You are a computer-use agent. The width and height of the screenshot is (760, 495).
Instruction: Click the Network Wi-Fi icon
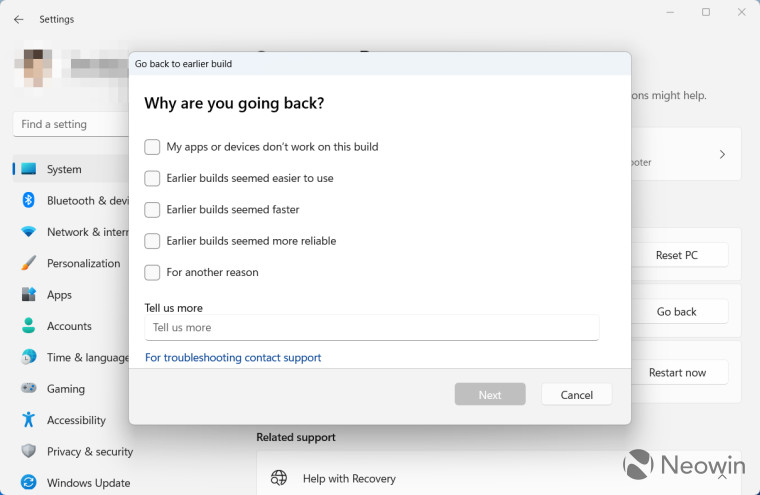pos(29,232)
